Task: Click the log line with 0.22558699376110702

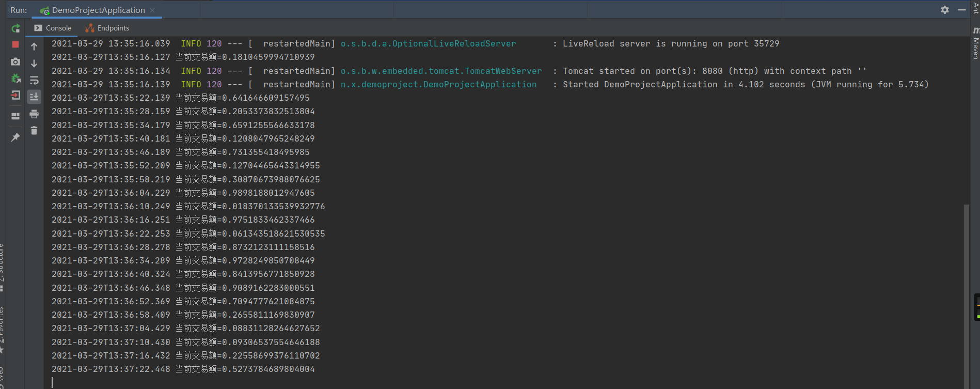Action: click(185, 356)
